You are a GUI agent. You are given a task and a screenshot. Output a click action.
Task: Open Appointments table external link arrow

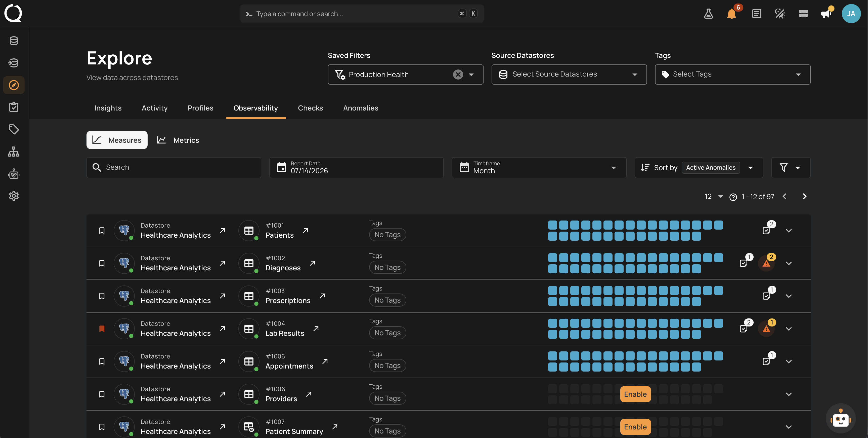point(325,361)
